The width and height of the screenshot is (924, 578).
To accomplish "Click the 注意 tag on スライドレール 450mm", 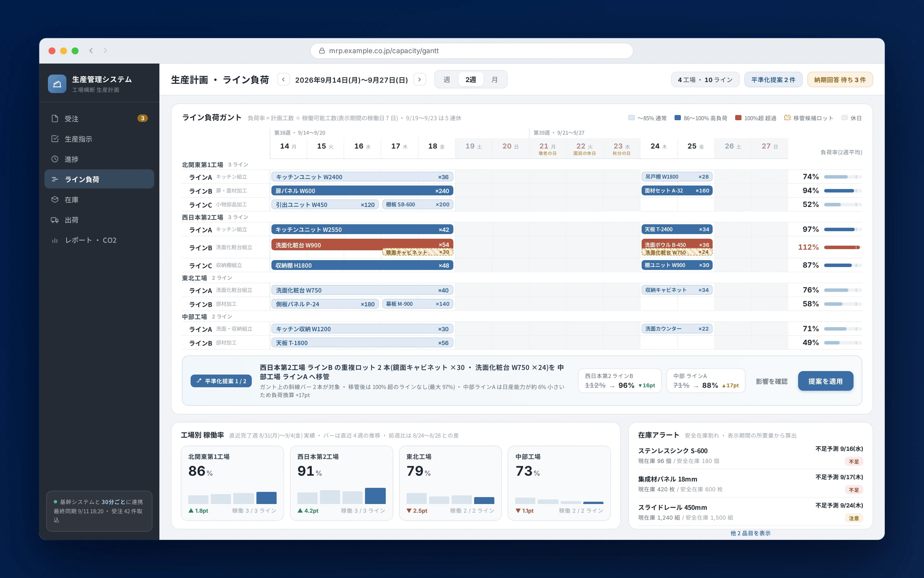I will (854, 518).
